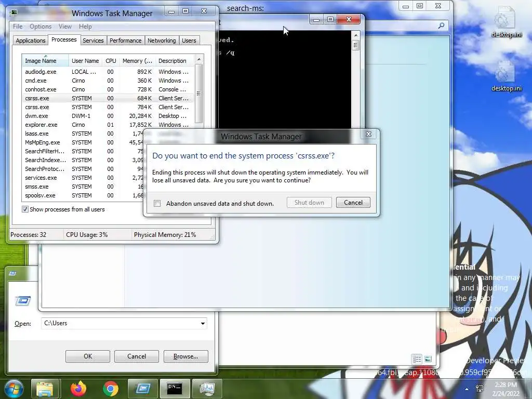
Task: Check Abandon unsaved data and shut down
Action: (157, 203)
